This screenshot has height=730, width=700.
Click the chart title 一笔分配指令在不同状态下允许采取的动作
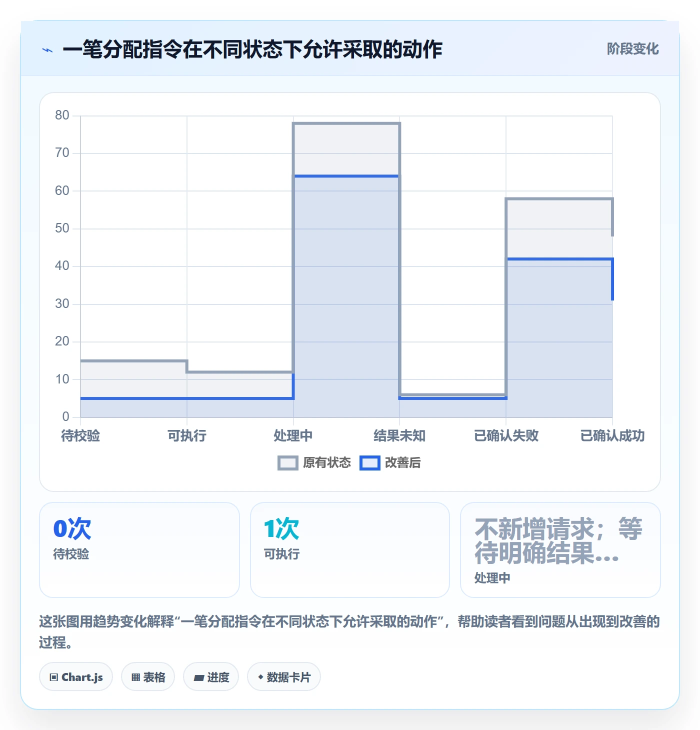point(252,49)
